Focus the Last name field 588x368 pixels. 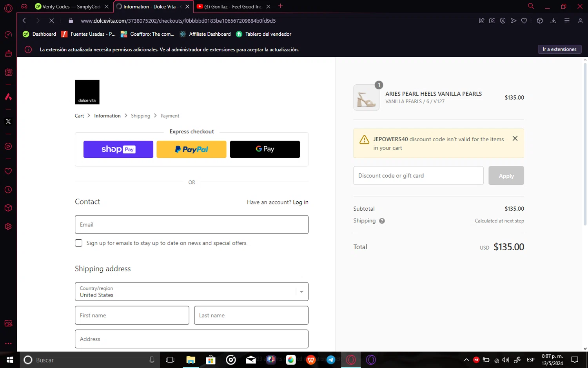click(251, 315)
